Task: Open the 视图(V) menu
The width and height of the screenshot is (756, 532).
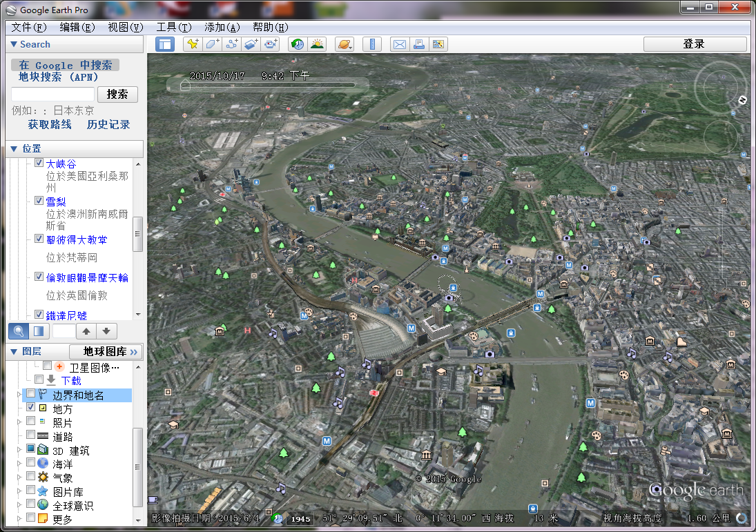Action: pyautogui.click(x=126, y=28)
